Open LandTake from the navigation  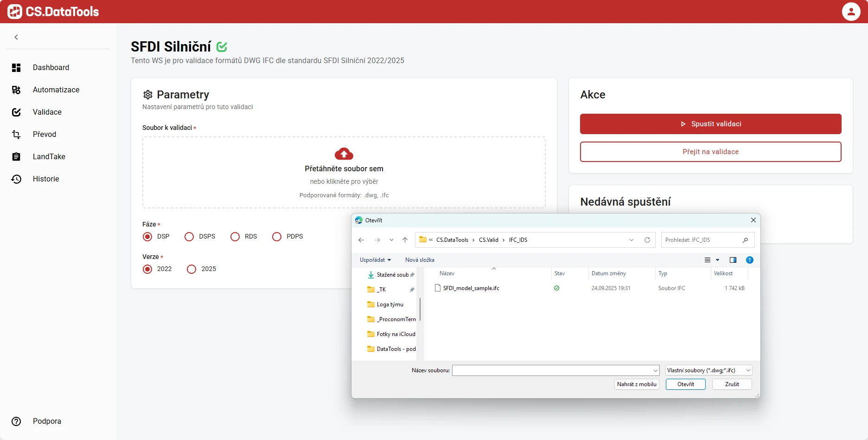coord(48,156)
